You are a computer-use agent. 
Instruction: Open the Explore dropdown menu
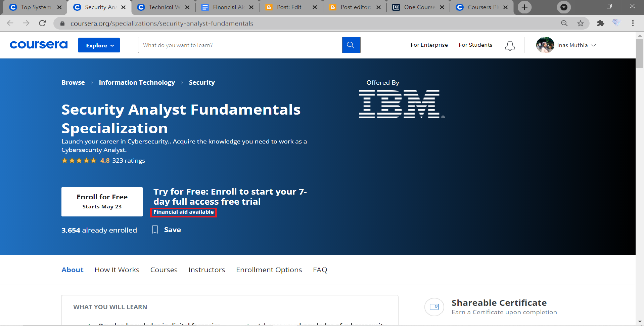[x=99, y=45]
